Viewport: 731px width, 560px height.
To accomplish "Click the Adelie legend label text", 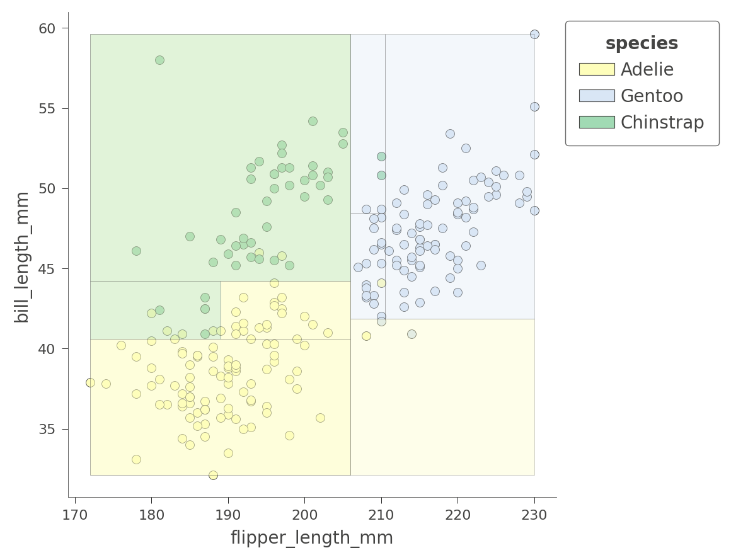I will (647, 70).
